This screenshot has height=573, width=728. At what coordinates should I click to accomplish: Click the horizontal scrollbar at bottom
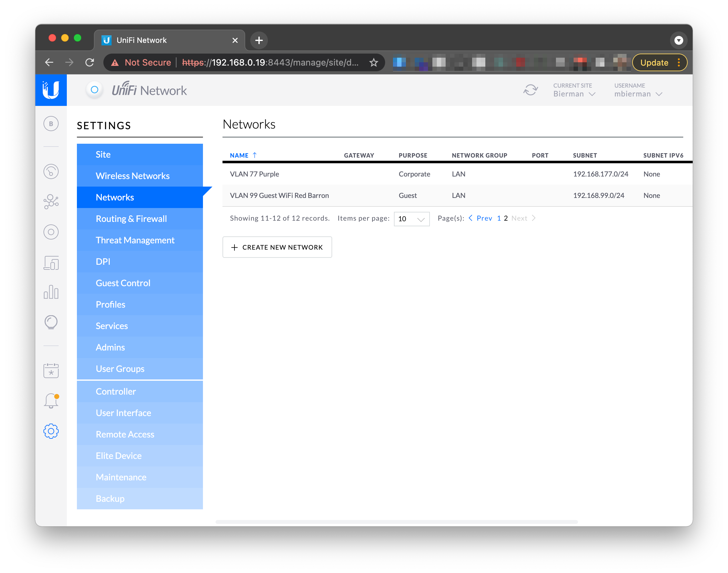point(396,522)
